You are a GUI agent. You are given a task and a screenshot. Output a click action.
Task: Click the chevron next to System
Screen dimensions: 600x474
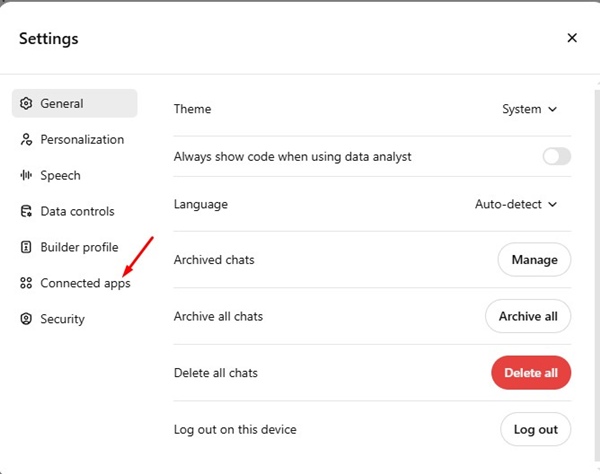553,109
